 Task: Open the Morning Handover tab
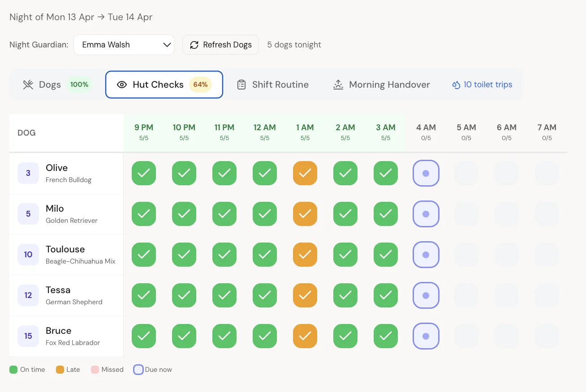pyautogui.click(x=381, y=85)
